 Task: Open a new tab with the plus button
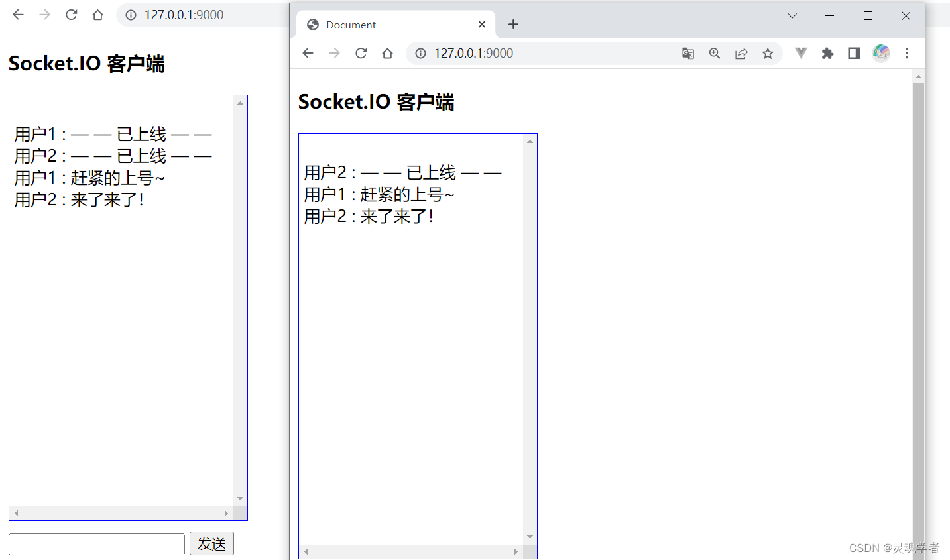(513, 24)
